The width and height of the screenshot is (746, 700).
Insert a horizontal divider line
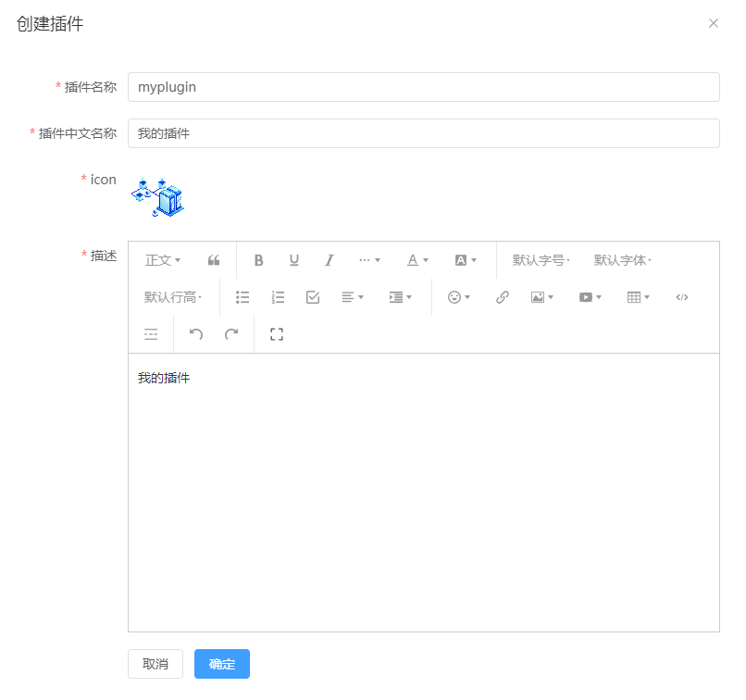151,334
